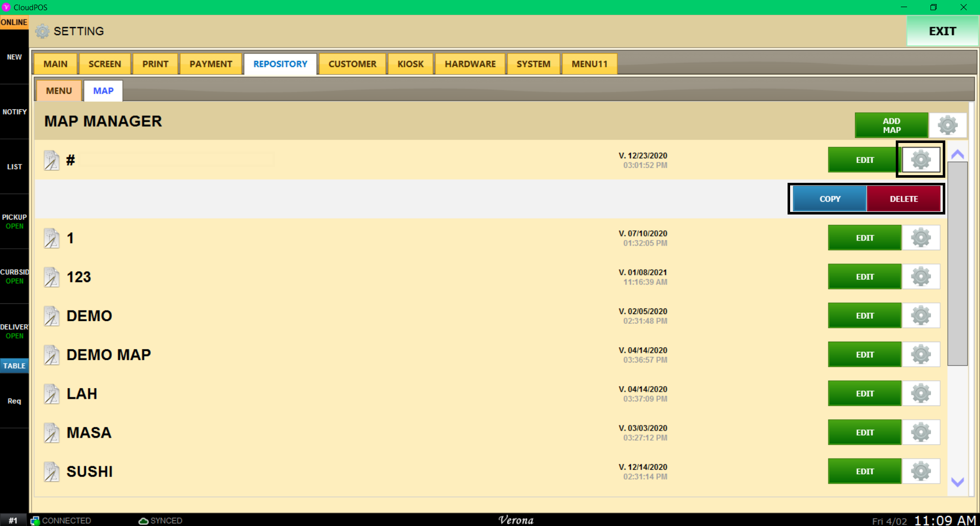Edit the MASA map
Screen dimensions: 980x526
click(x=865, y=433)
